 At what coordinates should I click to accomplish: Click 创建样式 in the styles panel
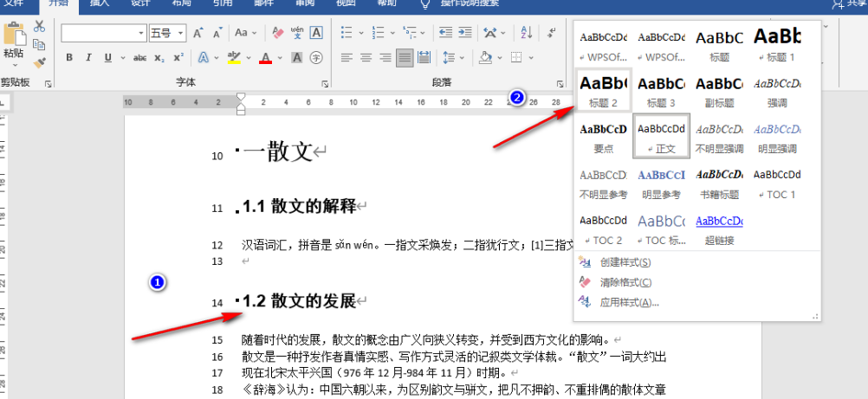click(625, 262)
